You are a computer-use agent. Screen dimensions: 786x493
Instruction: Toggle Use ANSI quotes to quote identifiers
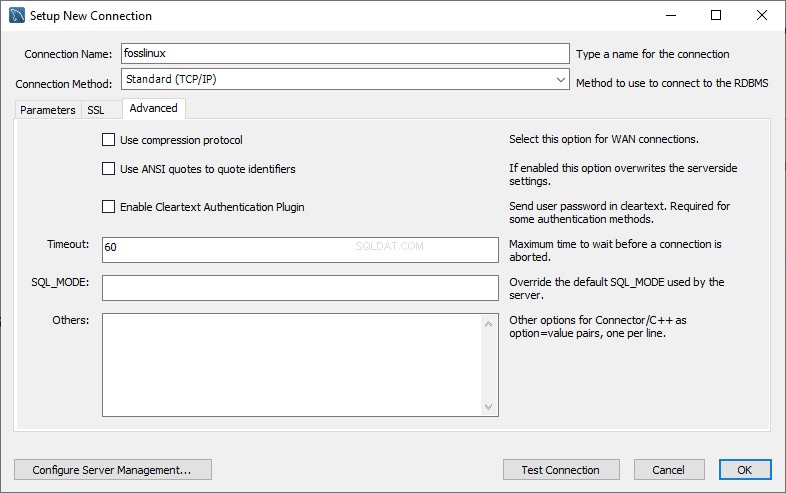click(108, 169)
